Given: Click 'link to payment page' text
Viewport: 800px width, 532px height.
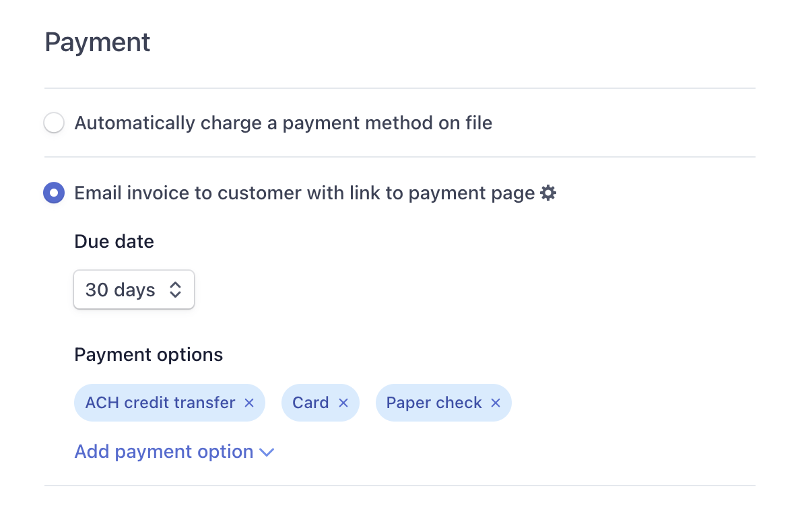Looking at the screenshot, I should coord(442,193).
